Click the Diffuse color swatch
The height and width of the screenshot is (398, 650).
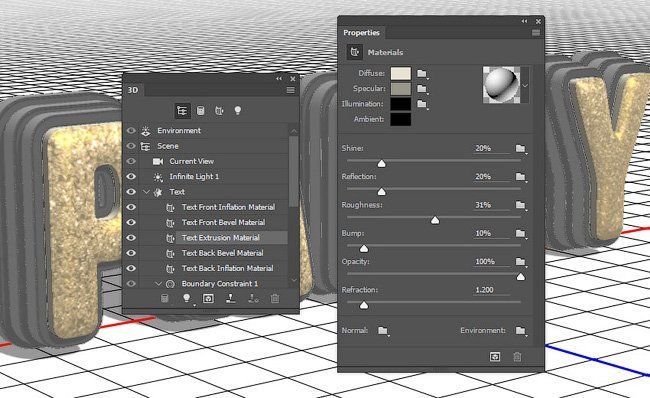click(x=401, y=74)
